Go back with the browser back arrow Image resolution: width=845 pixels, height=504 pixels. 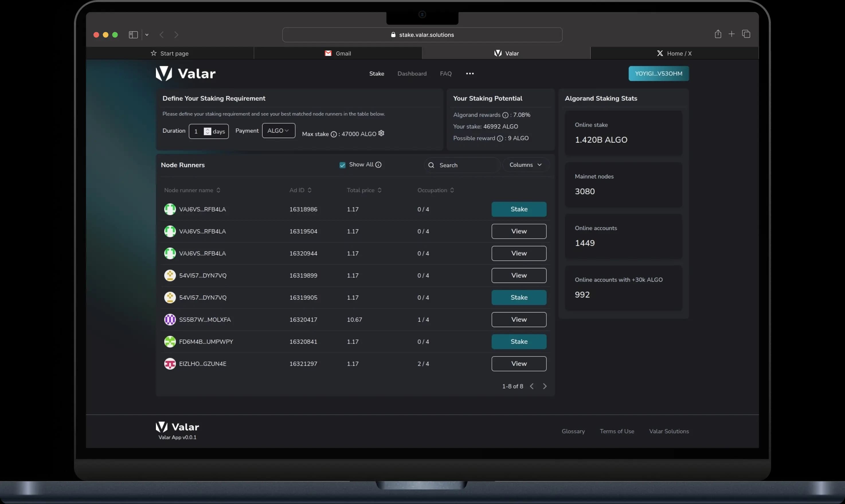162,35
